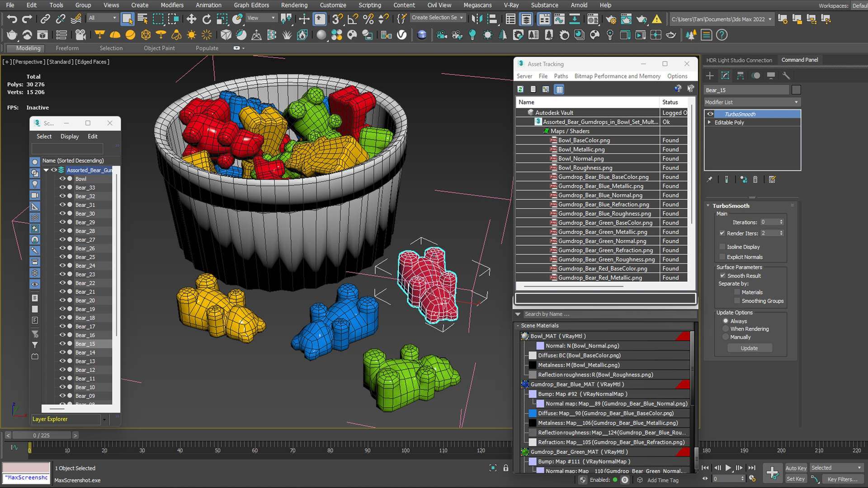Open the Utilities wrench tab
The image size is (868, 488).
tap(786, 75)
